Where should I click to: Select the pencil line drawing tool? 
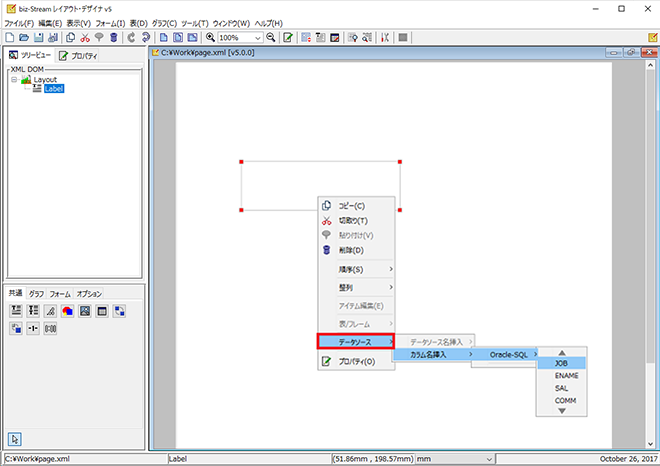pyautogui.click(x=50, y=311)
